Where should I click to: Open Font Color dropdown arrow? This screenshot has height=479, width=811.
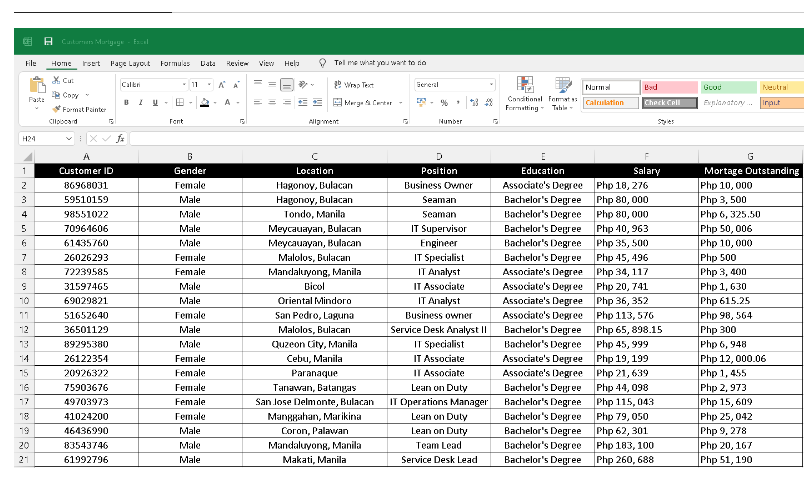point(237,103)
